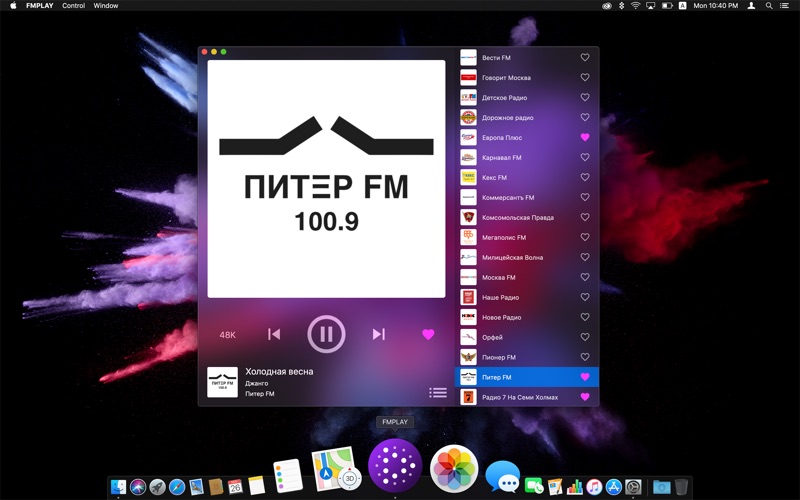The width and height of the screenshot is (800, 500).
Task: Click artist name Джанго
Action: pos(257,383)
